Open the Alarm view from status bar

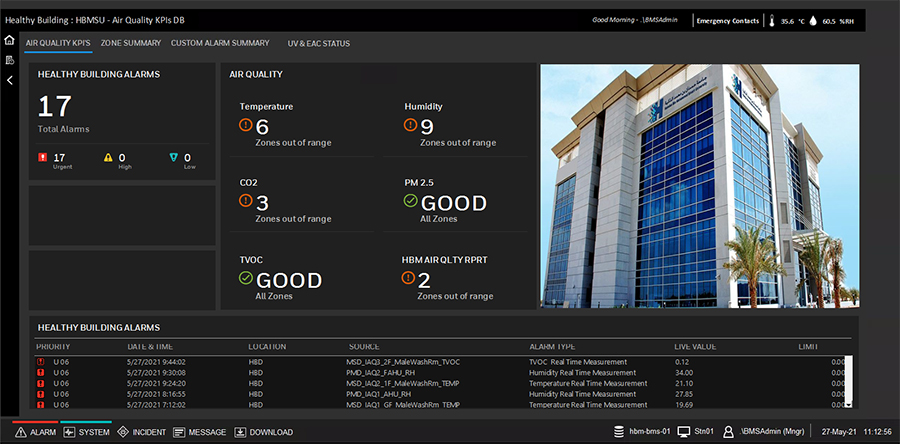[35, 432]
